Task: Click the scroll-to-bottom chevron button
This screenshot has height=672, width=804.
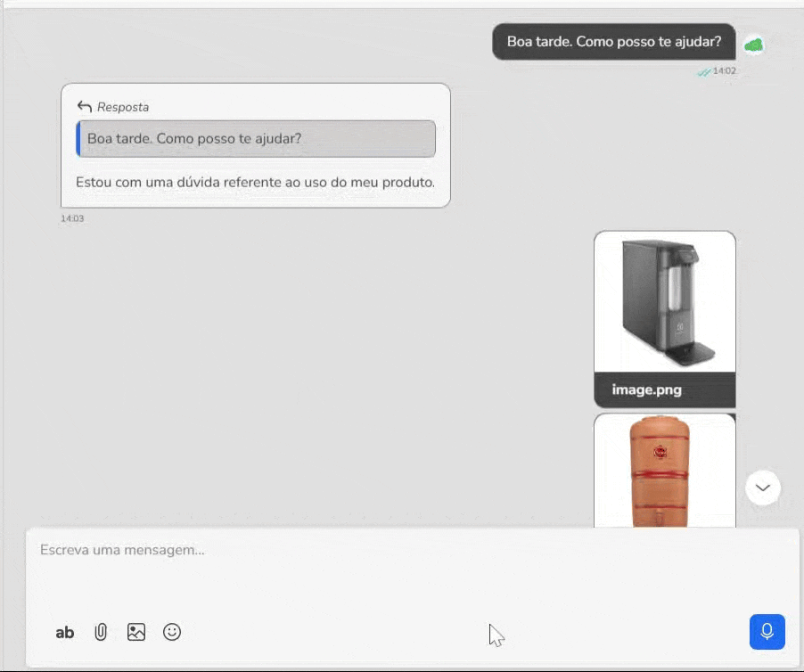Action: pos(762,488)
